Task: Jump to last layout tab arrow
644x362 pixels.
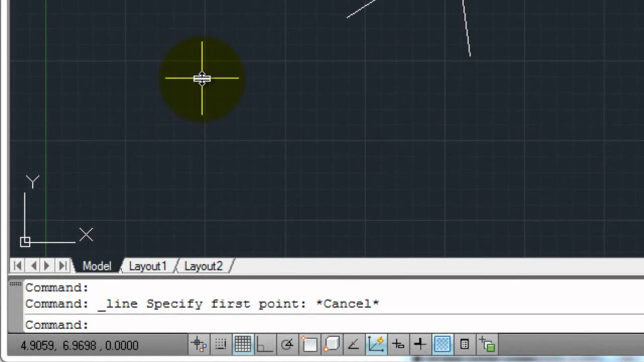Action: coord(62,265)
